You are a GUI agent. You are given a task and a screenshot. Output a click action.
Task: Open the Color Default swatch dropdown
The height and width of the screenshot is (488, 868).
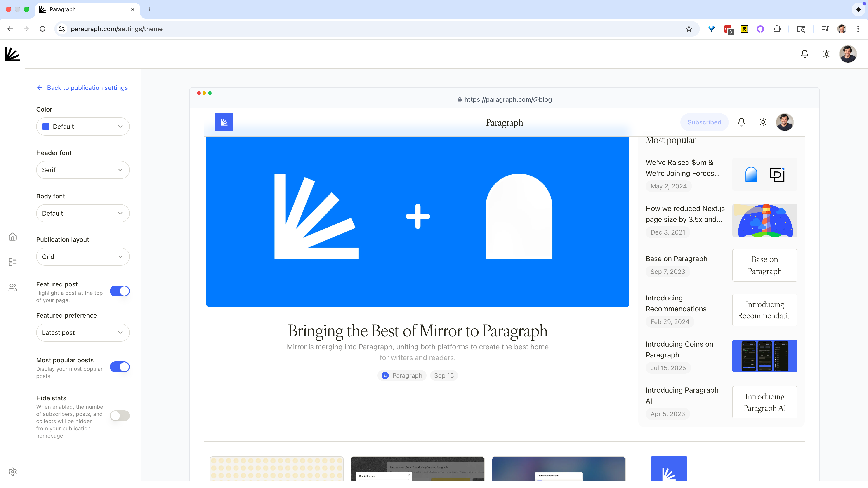83,127
